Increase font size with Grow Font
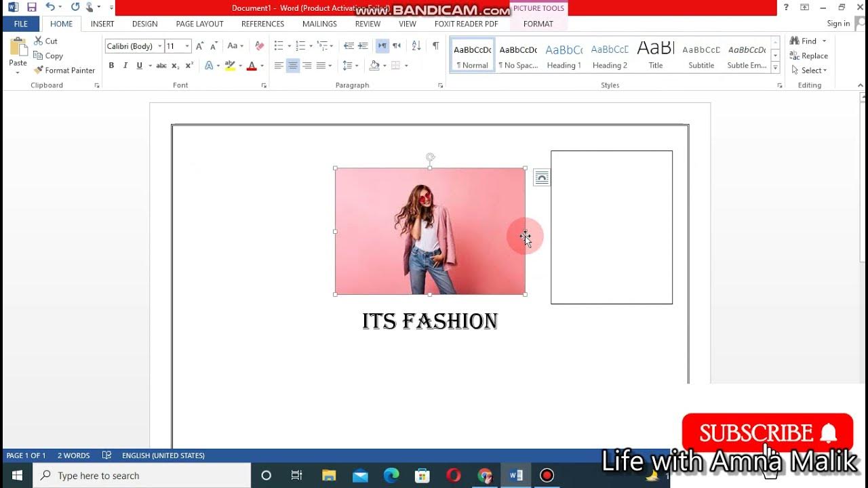Image resolution: width=868 pixels, height=488 pixels. [x=200, y=46]
